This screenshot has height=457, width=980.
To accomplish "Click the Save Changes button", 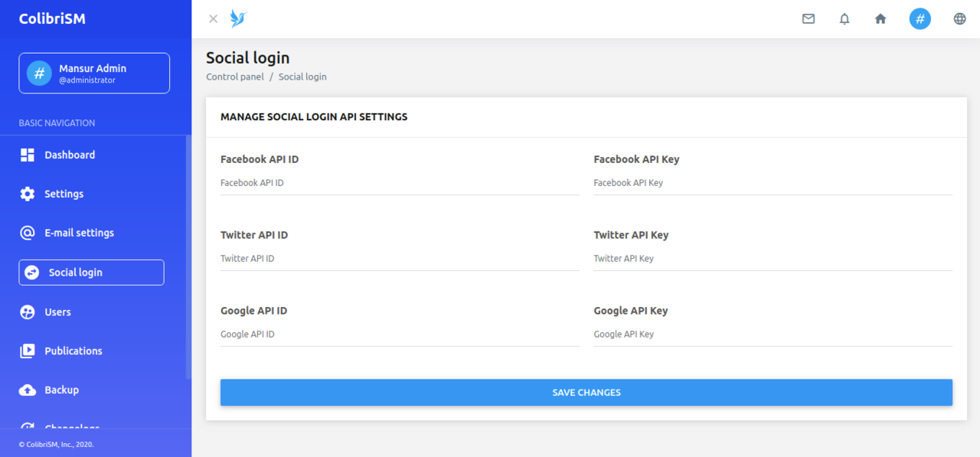I will point(586,393).
